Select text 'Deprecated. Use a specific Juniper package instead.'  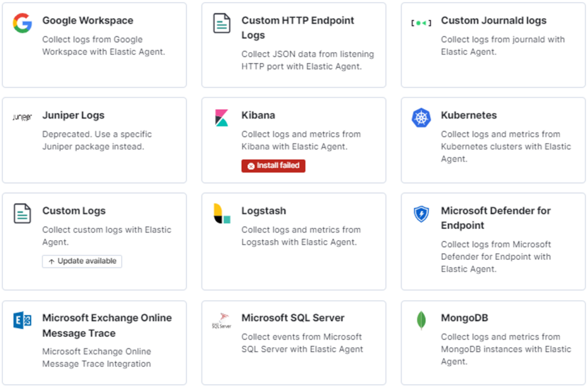click(x=96, y=140)
